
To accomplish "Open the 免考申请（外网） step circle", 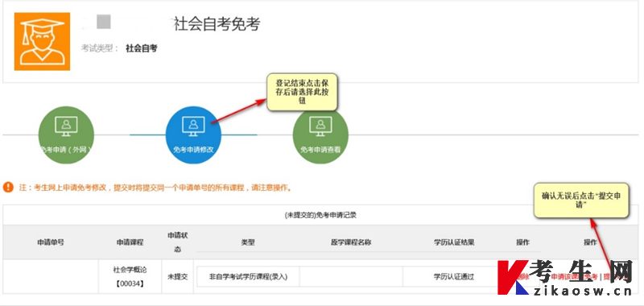I will [x=66, y=135].
